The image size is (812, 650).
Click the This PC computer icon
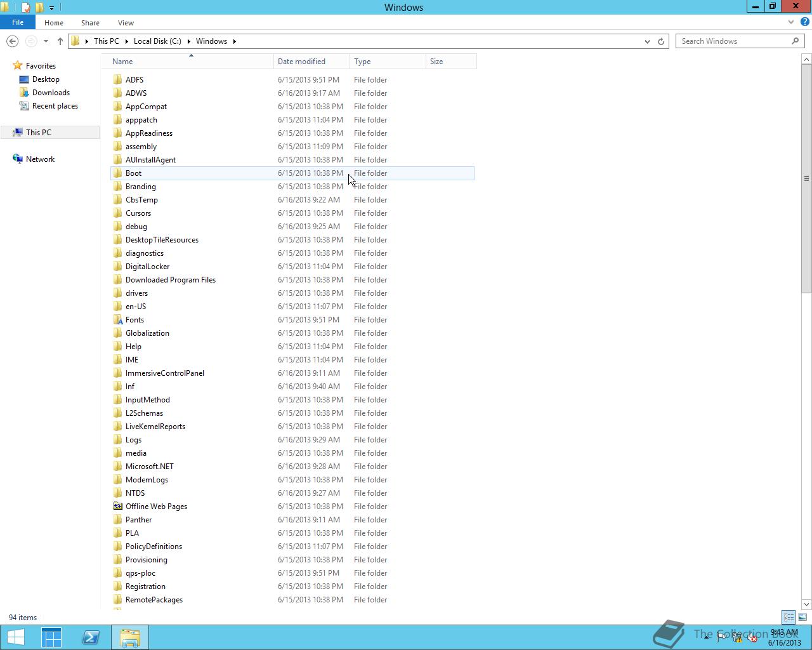click(18, 133)
